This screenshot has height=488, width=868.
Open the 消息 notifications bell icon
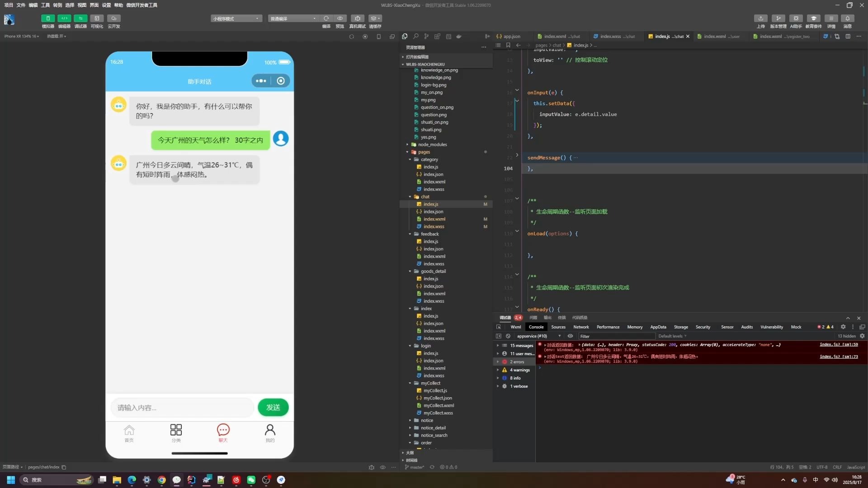pos(848,19)
